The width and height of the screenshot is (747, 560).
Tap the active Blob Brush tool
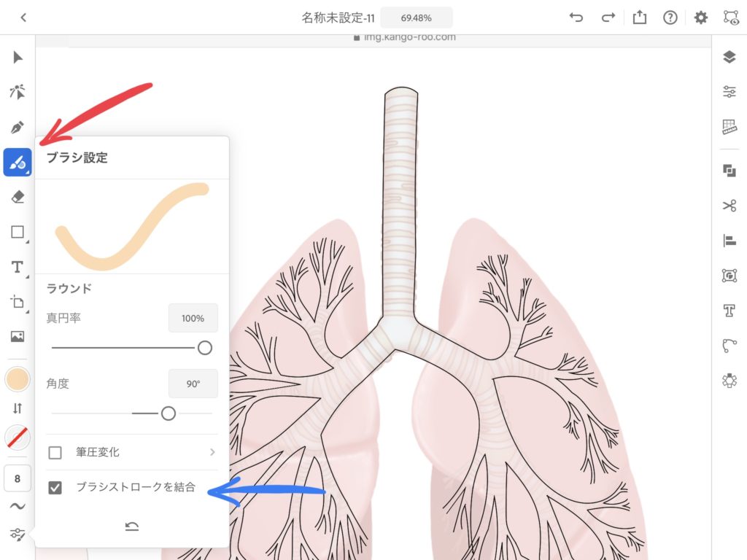pyautogui.click(x=18, y=163)
